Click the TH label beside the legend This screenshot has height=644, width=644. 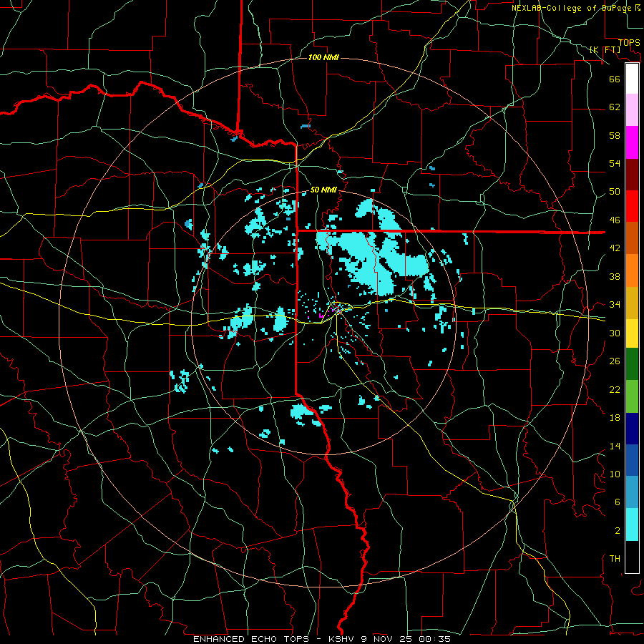click(x=615, y=559)
